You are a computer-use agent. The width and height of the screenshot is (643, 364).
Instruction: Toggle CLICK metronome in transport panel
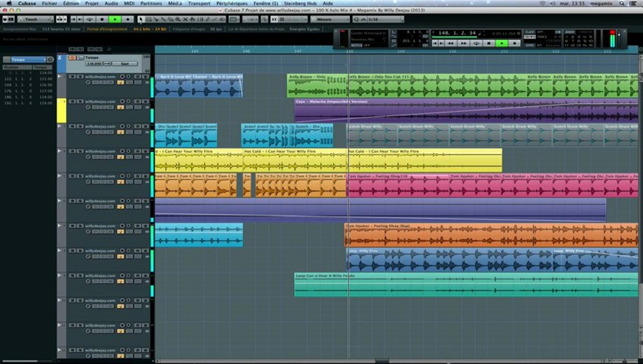click(x=530, y=31)
